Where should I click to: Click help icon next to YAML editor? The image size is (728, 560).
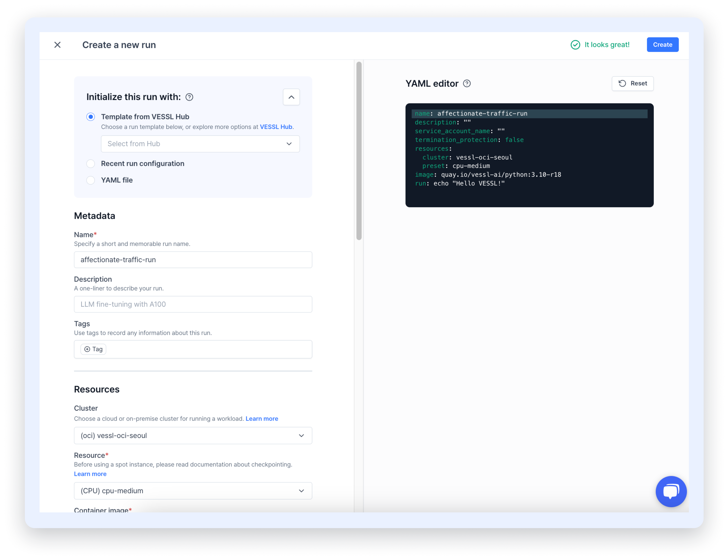[x=467, y=84]
